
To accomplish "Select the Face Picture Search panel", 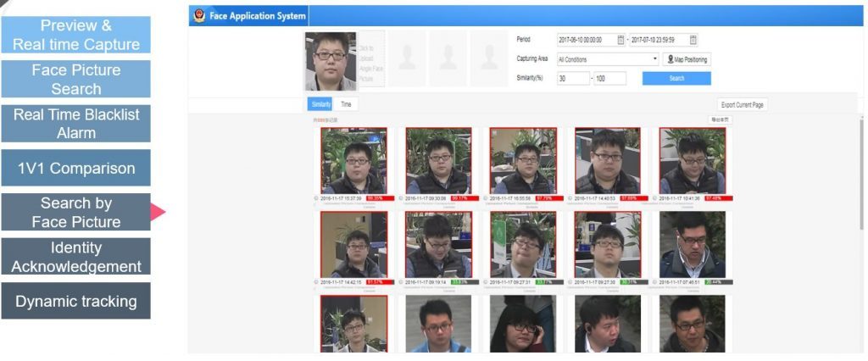I will click(x=75, y=79).
